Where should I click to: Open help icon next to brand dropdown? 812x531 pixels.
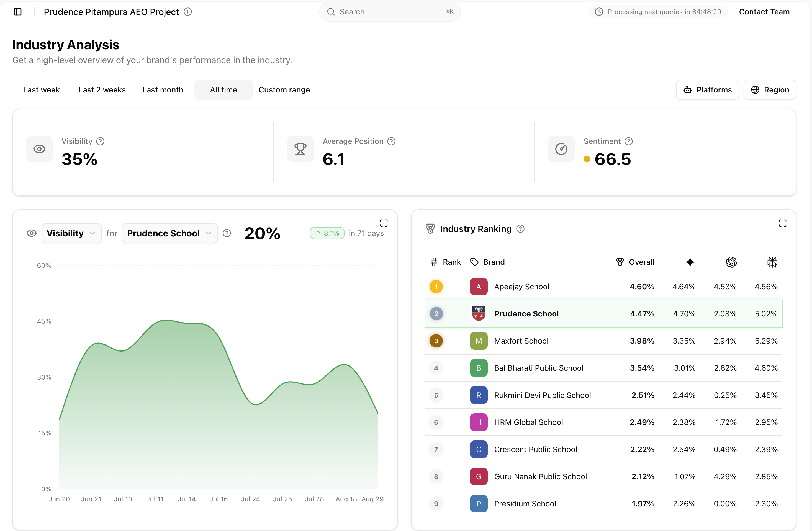click(x=227, y=233)
